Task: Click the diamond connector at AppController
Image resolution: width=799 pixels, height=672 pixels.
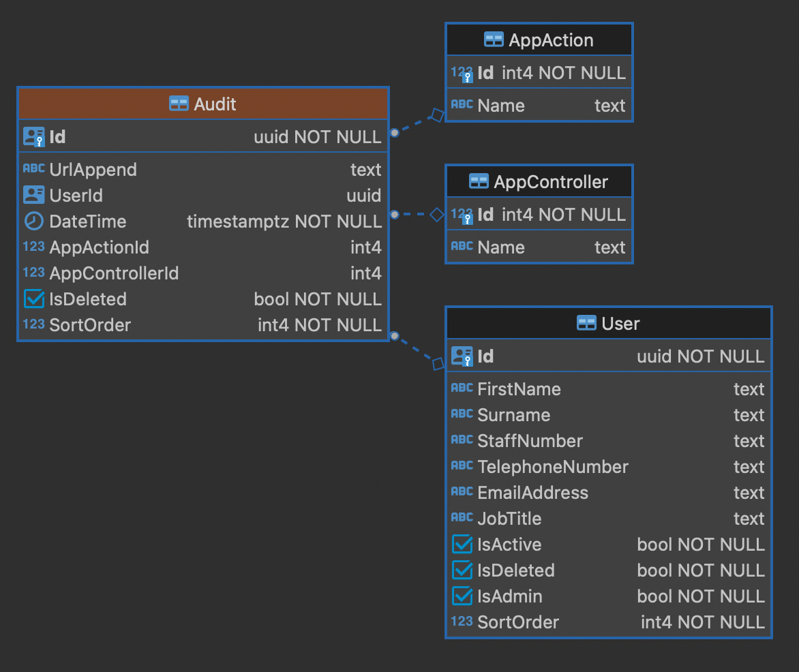Action: coord(437,215)
